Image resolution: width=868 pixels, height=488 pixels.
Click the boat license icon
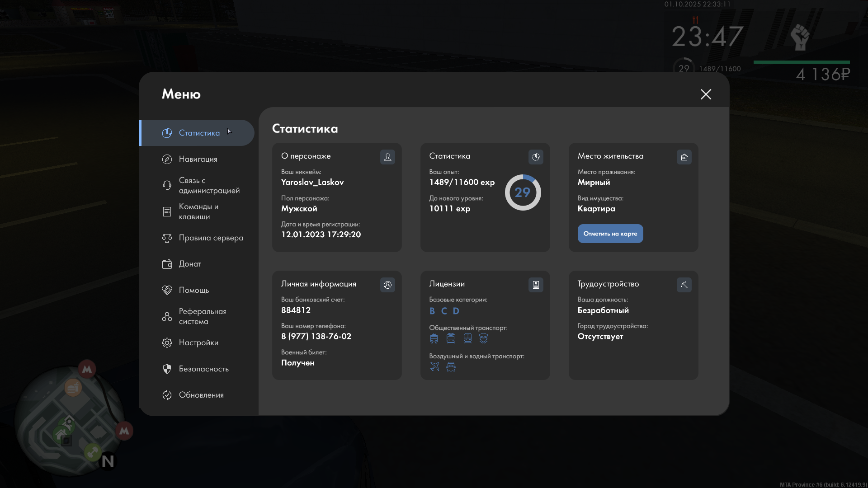click(451, 366)
